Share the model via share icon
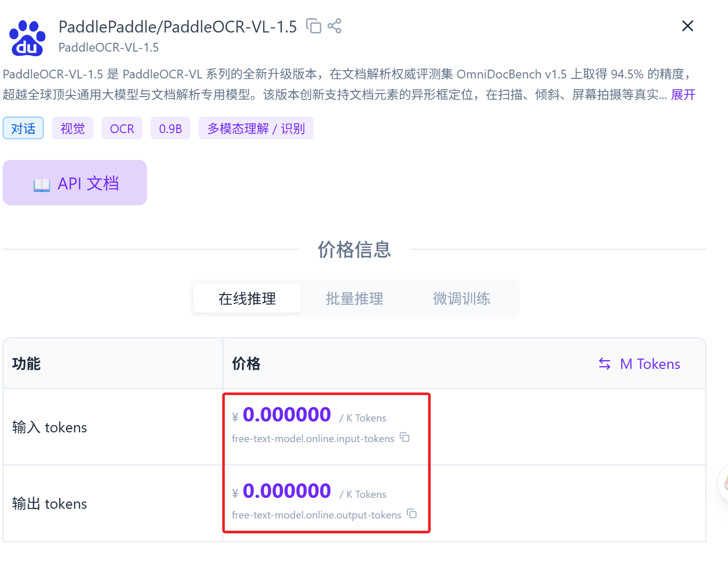This screenshot has width=728, height=567. (334, 26)
